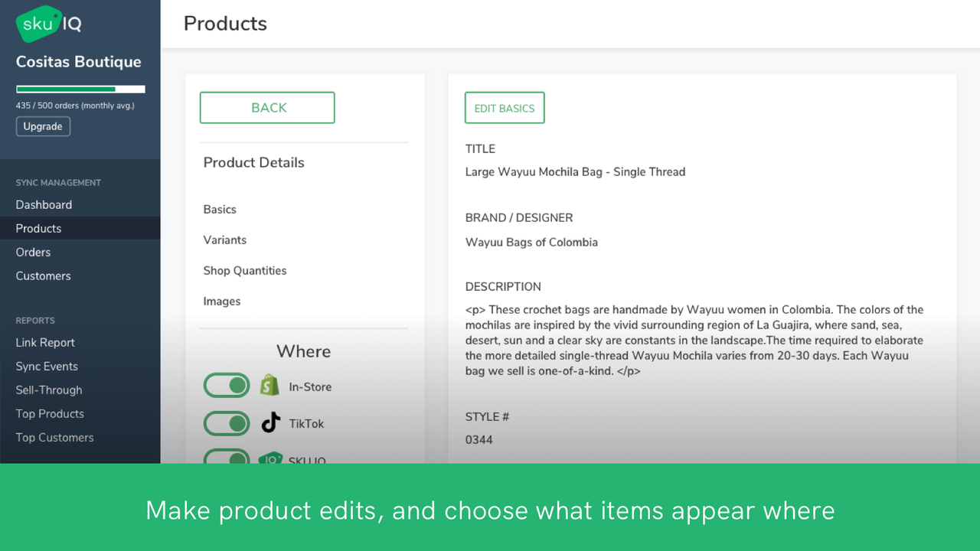Open the Dashboard section
This screenshot has width=980, height=551.
44,204
